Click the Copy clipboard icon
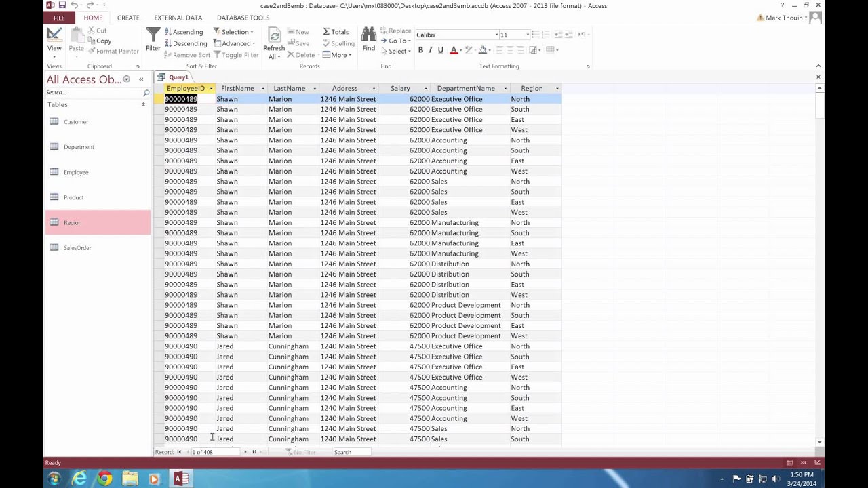The height and width of the screenshot is (488, 868). point(99,41)
